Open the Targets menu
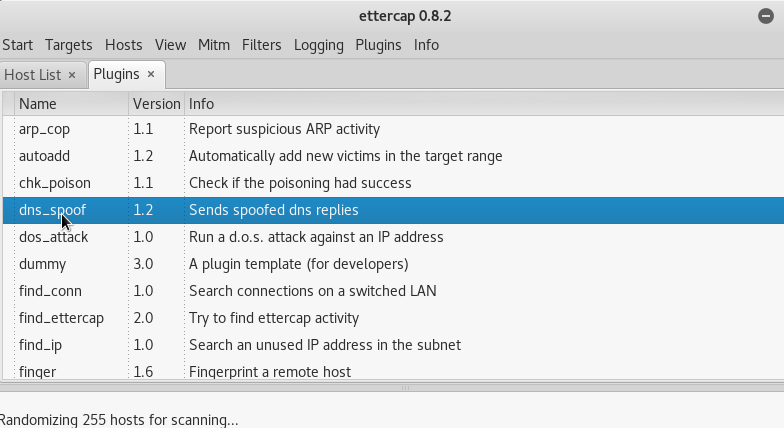Image resolution: width=784 pixels, height=428 pixels. (x=68, y=45)
